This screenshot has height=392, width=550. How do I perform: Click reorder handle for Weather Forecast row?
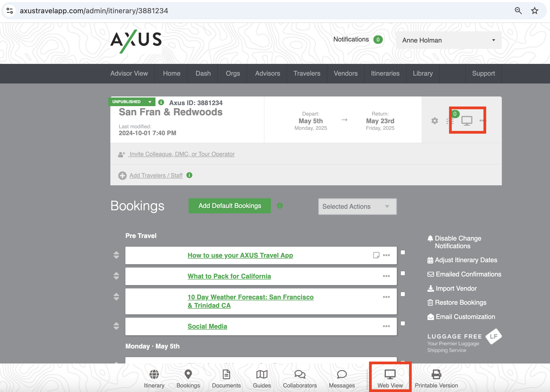(116, 297)
